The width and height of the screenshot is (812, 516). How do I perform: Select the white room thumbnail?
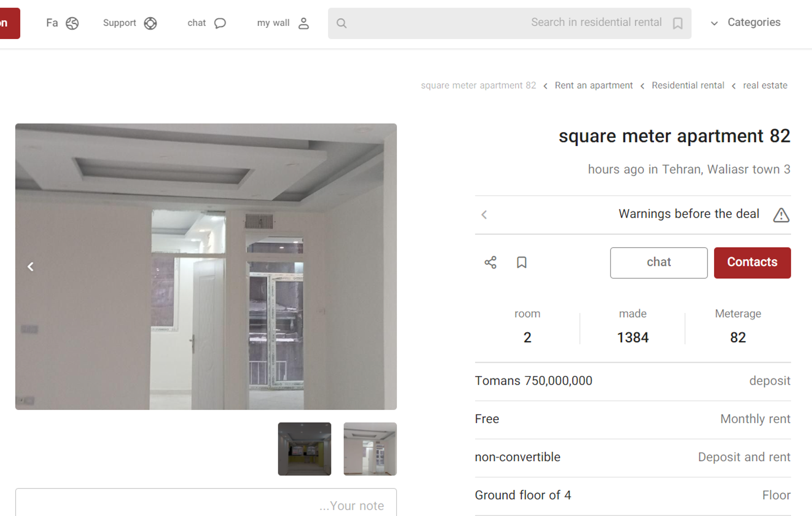click(370, 449)
